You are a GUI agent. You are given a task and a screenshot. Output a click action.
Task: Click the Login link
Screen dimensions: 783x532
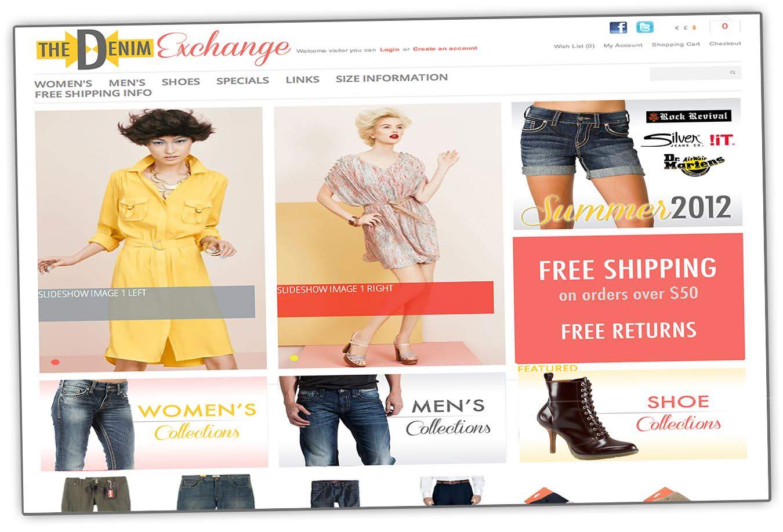[x=390, y=49]
